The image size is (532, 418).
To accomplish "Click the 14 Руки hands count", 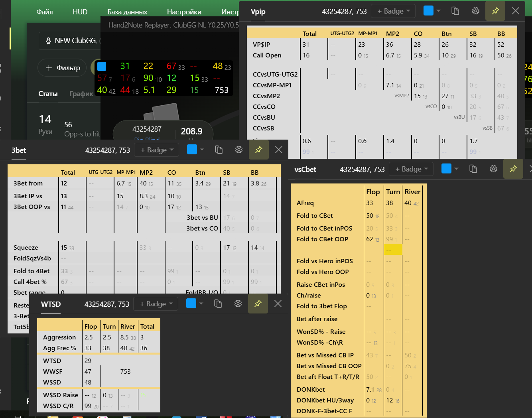I will tap(45, 124).
